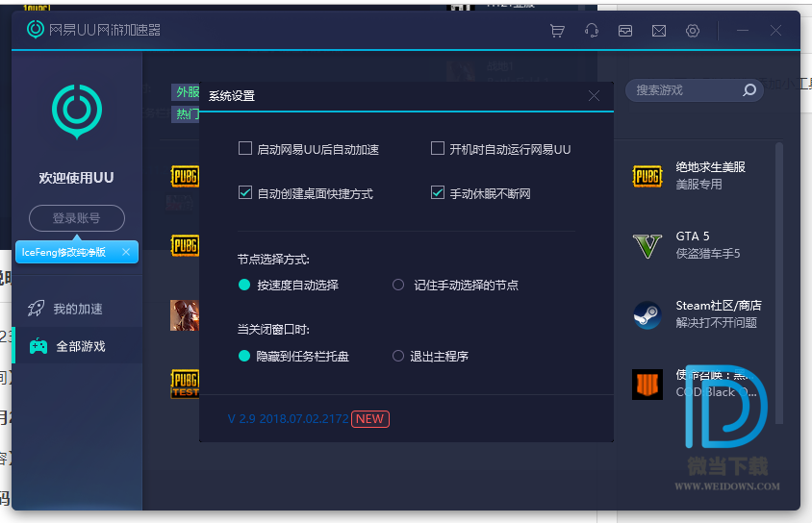
Task: Click the game thumbnail below the second PUBG icon
Action: (x=185, y=315)
